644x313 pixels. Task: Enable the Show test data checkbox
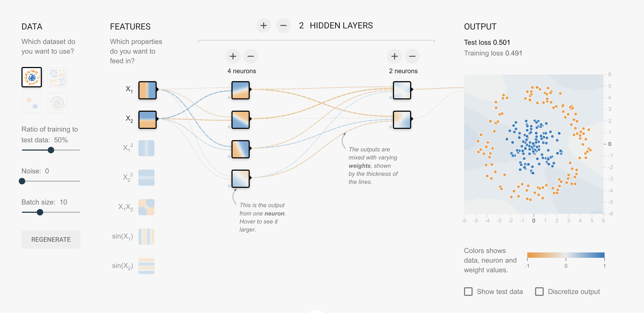pyautogui.click(x=468, y=292)
